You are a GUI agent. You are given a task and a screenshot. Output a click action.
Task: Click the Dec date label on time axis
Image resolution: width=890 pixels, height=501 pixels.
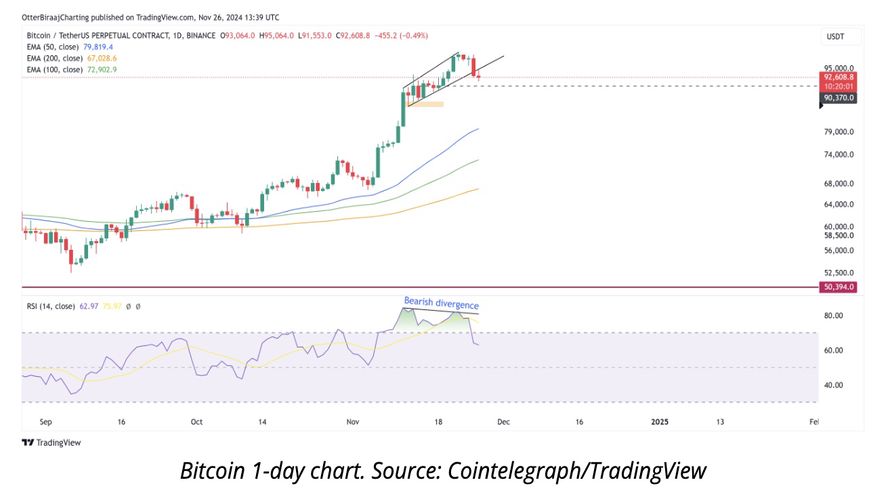[503, 422]
